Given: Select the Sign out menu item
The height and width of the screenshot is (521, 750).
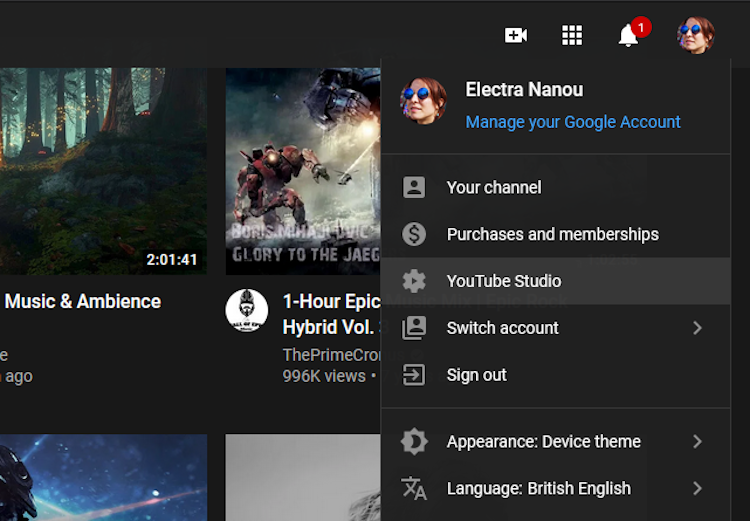Looking at the screenshot, I should click(x=476, y=375).
